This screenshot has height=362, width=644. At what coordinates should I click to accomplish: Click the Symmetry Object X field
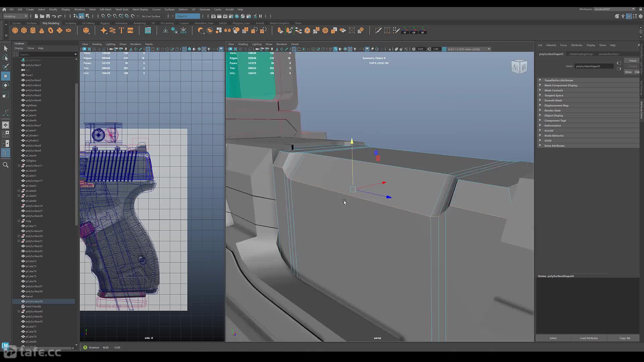[x=187, y=16]
